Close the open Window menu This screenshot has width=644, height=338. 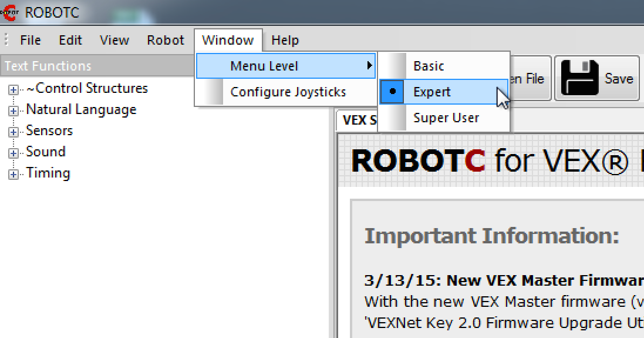coord(228,40)
